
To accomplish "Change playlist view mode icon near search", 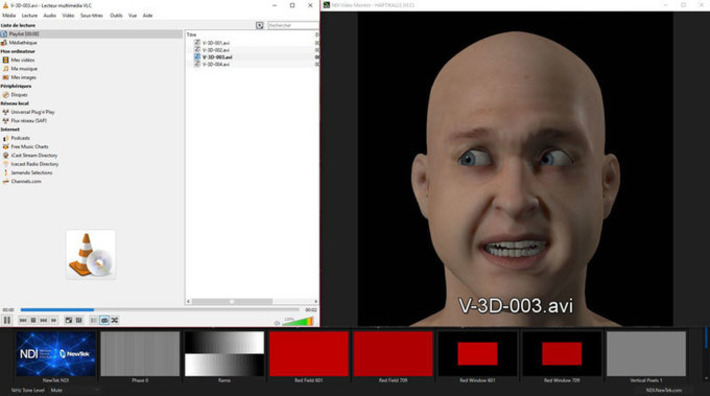I will point(259,25).
